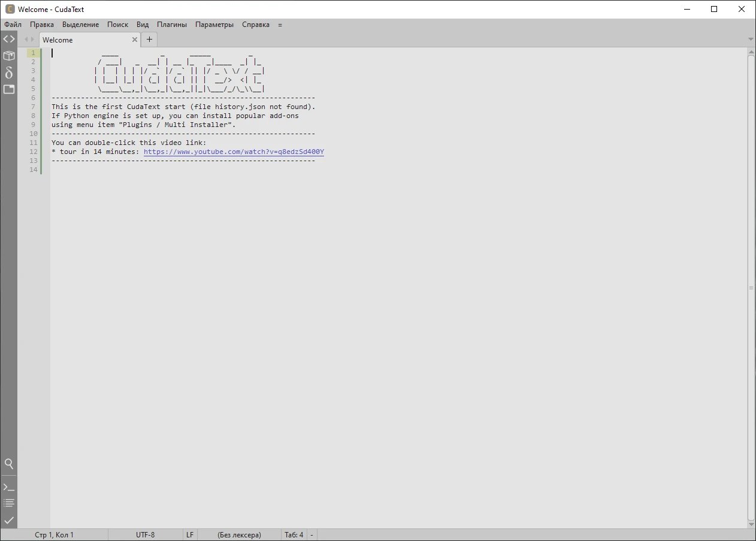Open the Find magnifier sidebar icon
Image resolution: width=756 pixels, height=541 pixels.
click(x=8, y=464)
